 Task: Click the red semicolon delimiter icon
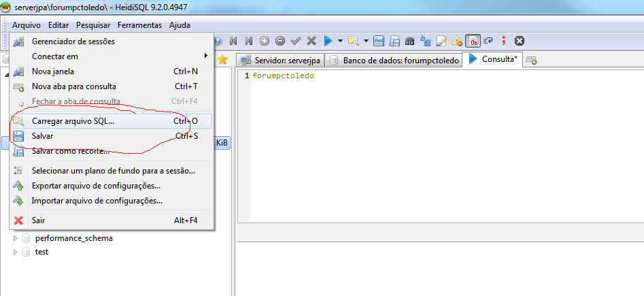pos(504,41)
